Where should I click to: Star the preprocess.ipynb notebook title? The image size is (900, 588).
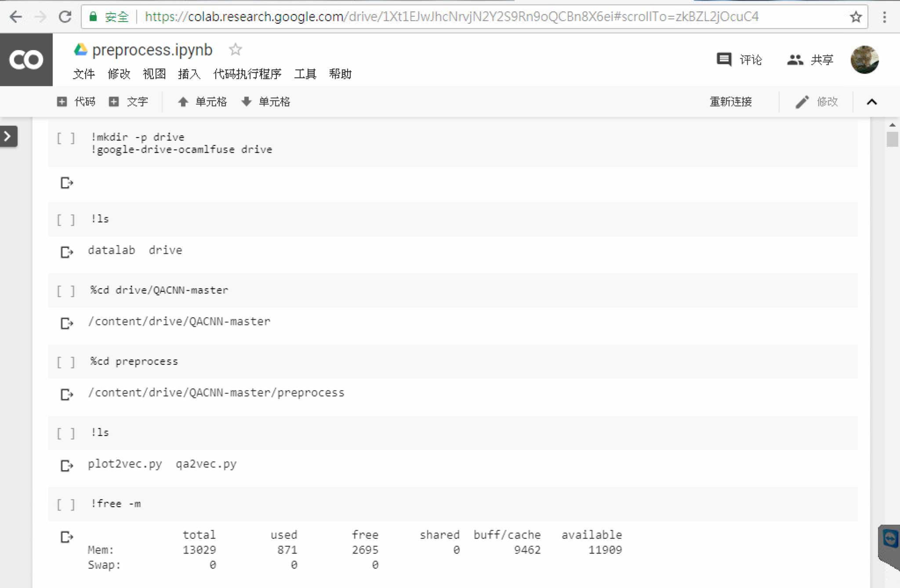pyautogui.click(x=236, y=50)
